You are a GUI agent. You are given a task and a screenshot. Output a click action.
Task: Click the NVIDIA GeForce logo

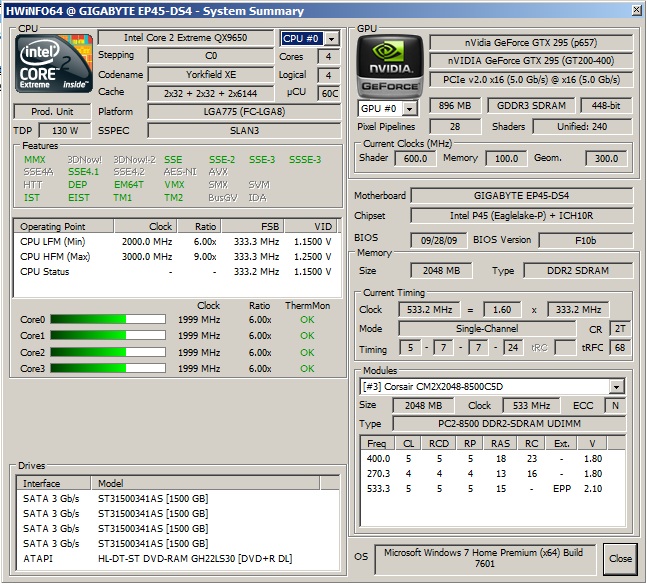click(x=390, y=65)
